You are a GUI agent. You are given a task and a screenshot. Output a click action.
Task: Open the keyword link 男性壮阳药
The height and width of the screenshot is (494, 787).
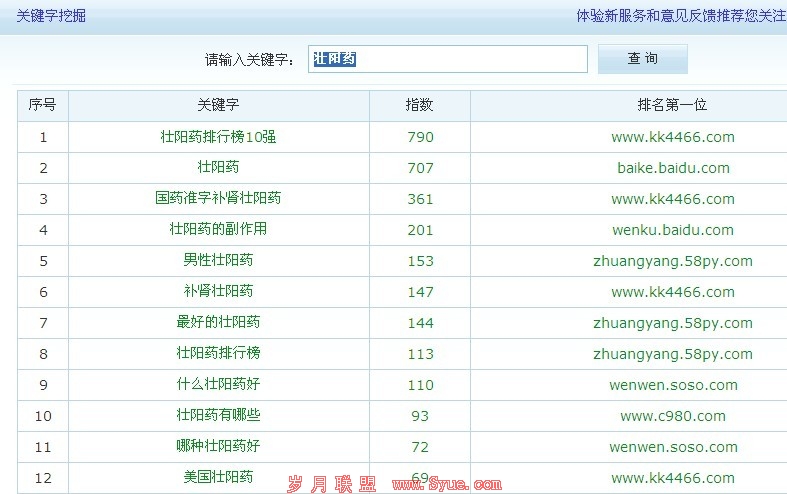pyautogui.click(x=218, y=261)
